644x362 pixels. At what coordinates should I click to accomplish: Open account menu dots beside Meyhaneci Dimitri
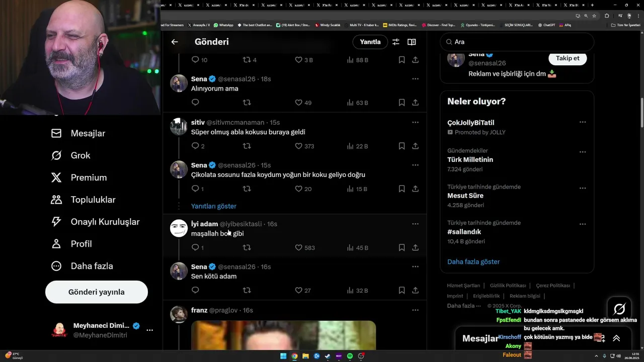tap(149, 330)
